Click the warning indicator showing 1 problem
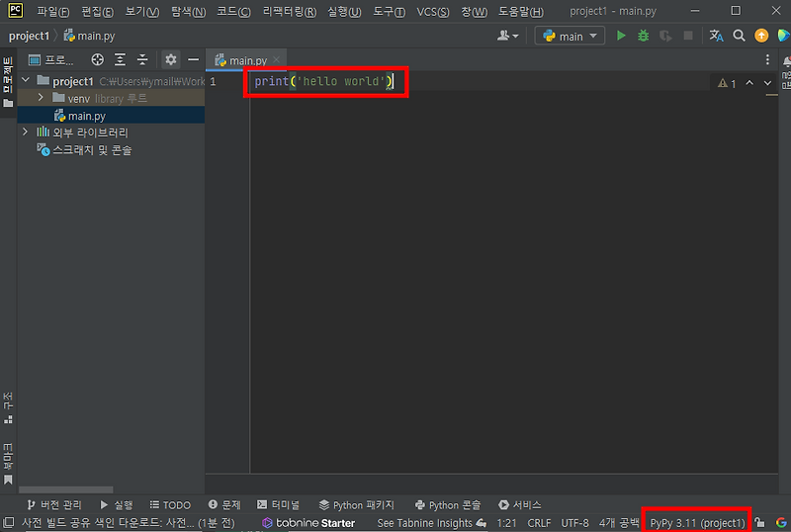Image resolution: width=791 pixels, height=532 pixels. (727, 83)
